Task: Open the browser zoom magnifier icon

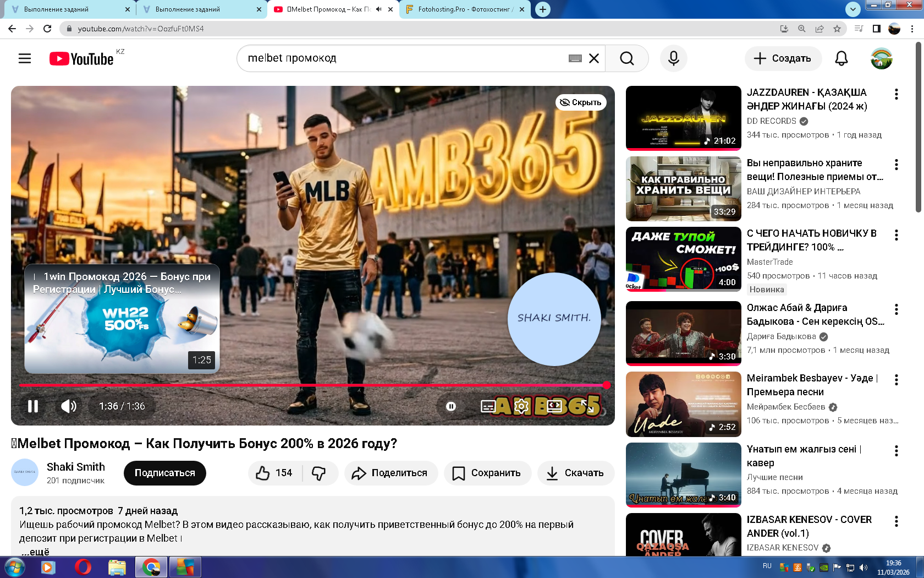Action: tap(802, 29)
